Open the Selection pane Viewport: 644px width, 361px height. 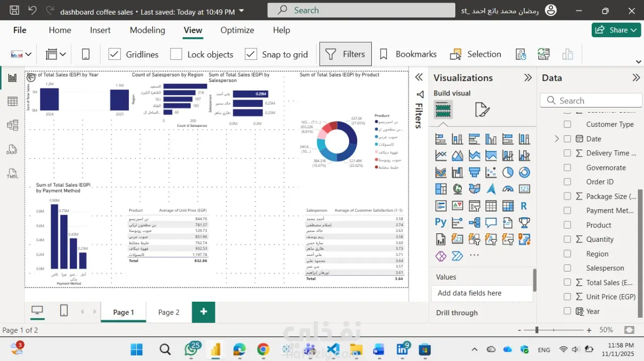475,54
